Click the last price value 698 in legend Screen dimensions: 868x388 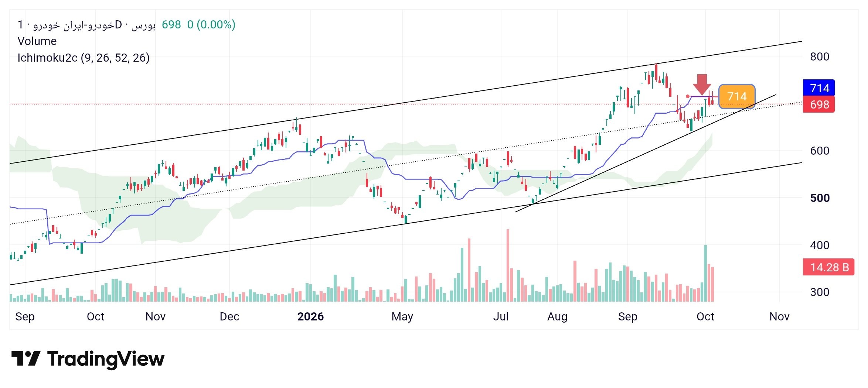[171, 24]
